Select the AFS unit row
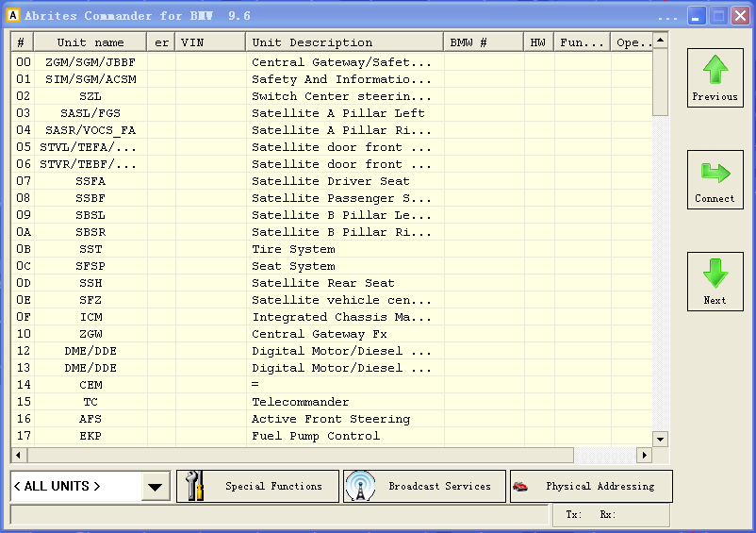The height and width of the screenshot is (533, 756). pyautogui.click(x=332, y=419)
